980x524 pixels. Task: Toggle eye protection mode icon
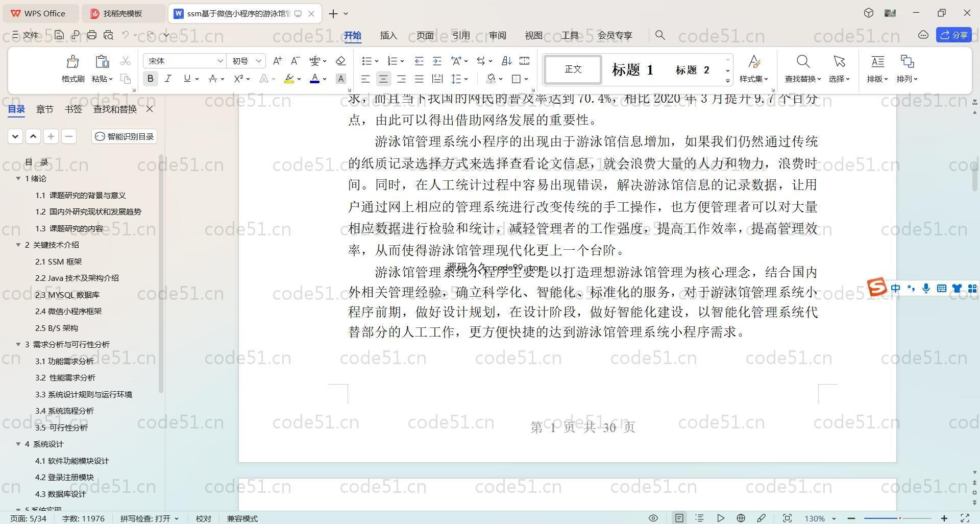(x=653, y=518)
